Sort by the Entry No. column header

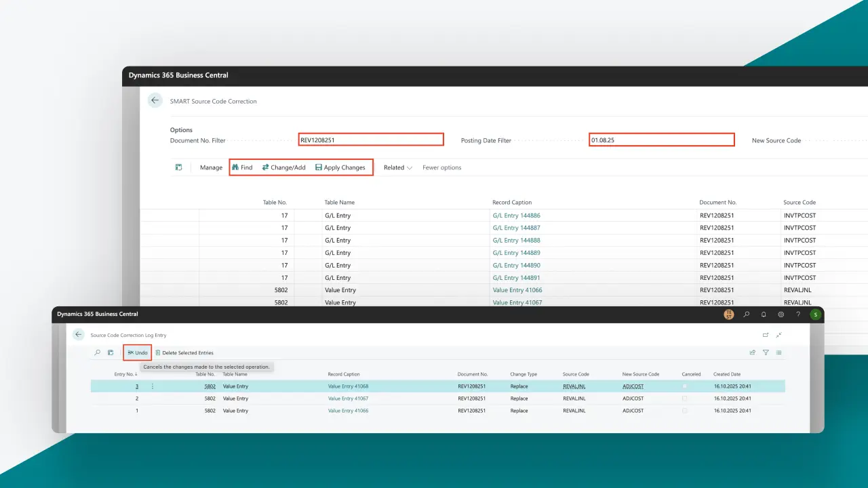[125, 374]
